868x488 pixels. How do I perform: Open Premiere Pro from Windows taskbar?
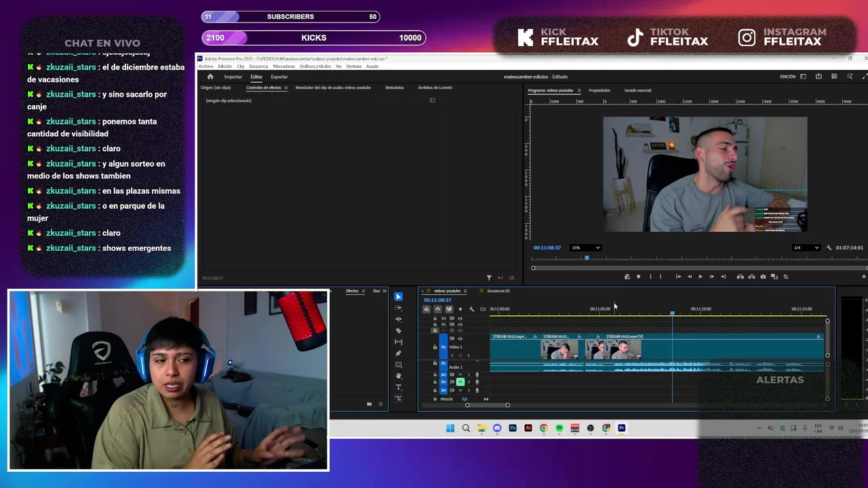click(x=621, y=428)
